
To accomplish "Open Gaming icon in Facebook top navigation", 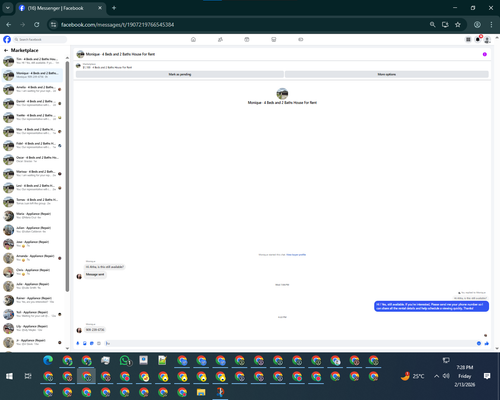I will click(301, 39).
